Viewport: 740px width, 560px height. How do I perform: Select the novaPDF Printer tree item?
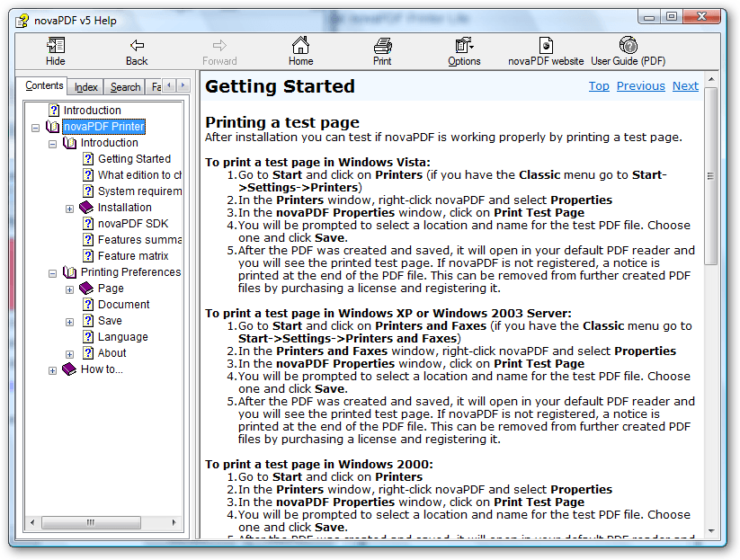coord(103,127)
